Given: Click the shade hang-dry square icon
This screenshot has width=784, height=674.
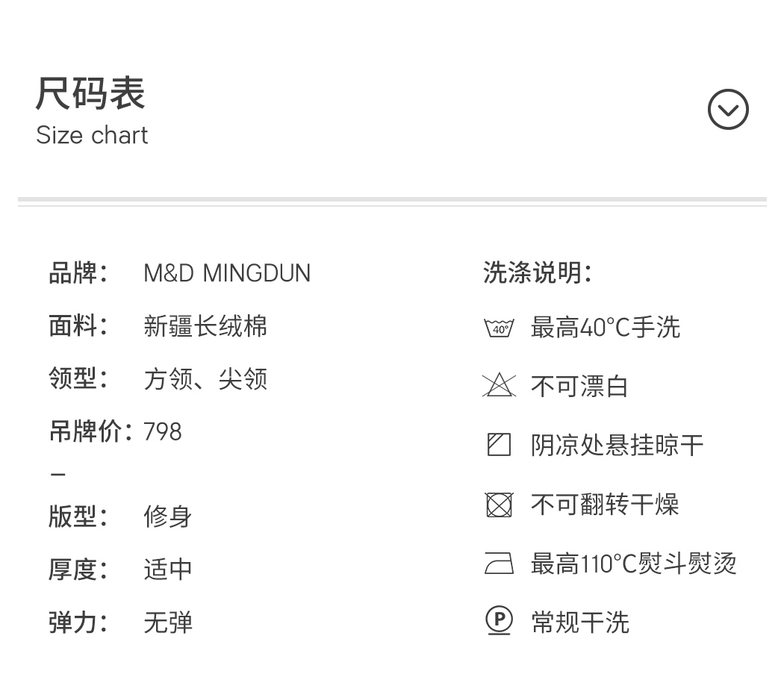Looking at the screenshot, I should [x=499, y=445].
